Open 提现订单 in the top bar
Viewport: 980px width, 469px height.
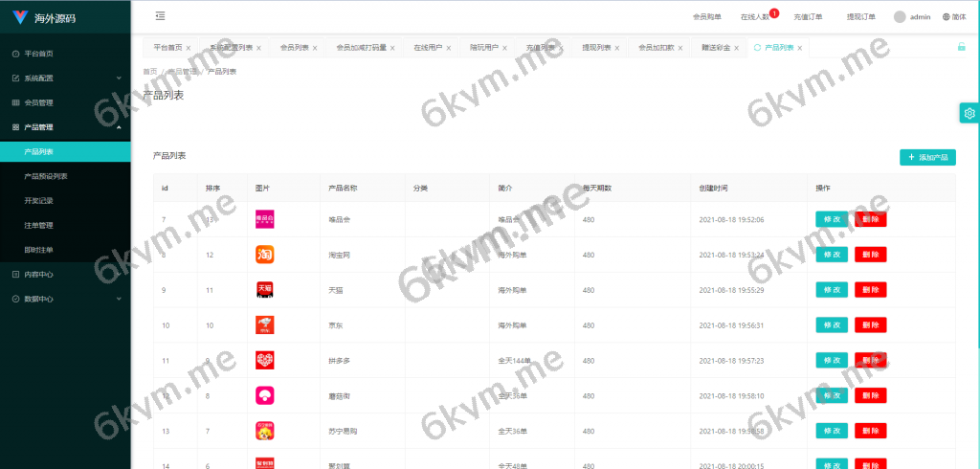tap(861, 17)
